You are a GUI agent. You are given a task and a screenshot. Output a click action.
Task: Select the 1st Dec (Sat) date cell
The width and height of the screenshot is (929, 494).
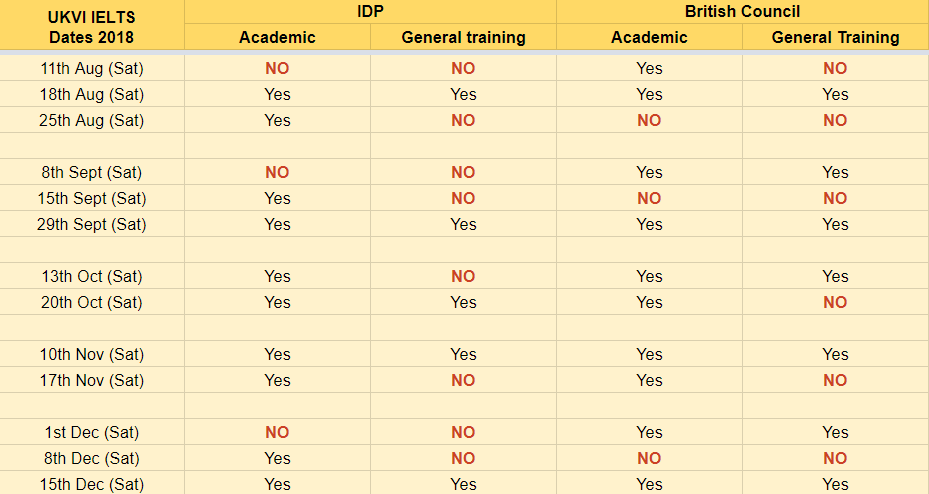(92, 432)
